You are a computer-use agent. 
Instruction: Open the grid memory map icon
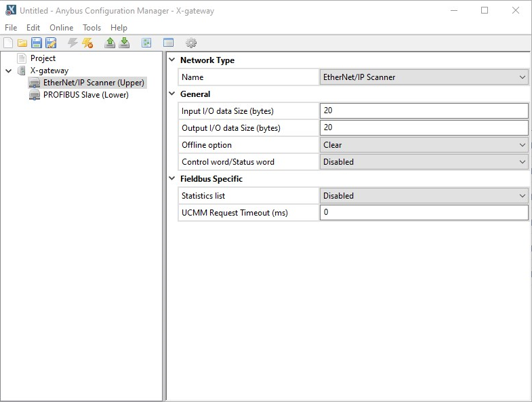tap(146, 43)
